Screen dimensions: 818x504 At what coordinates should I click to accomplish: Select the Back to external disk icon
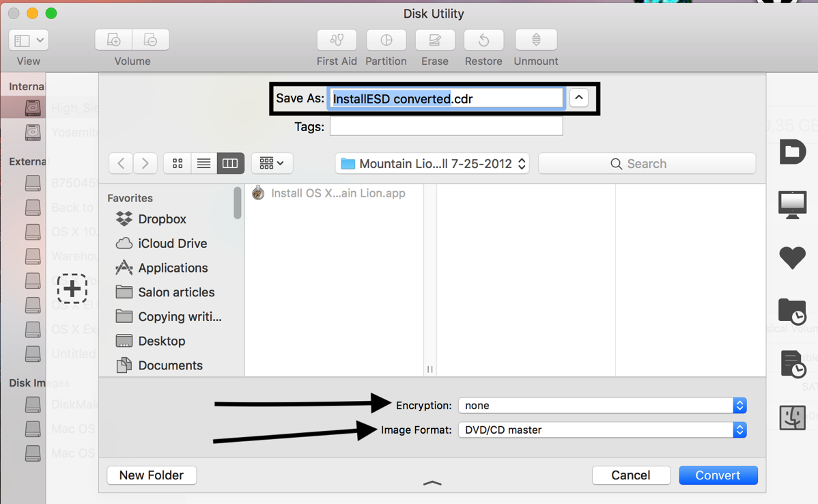pos(33,208)
